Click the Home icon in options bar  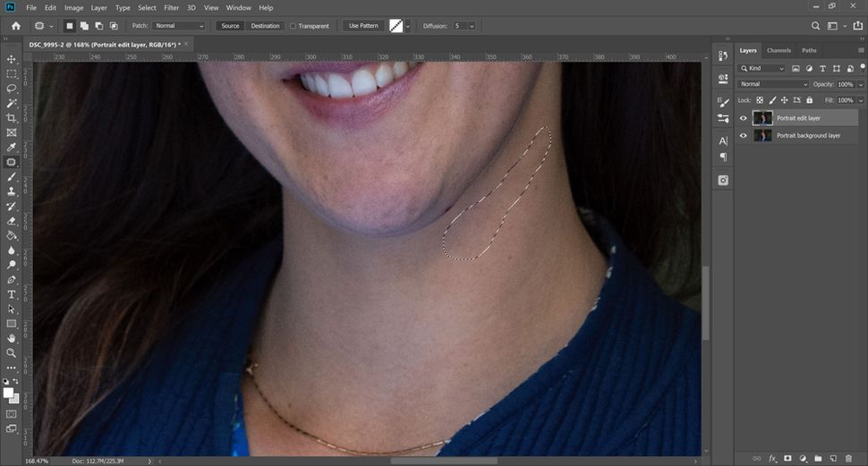click(x=15, y=26)
